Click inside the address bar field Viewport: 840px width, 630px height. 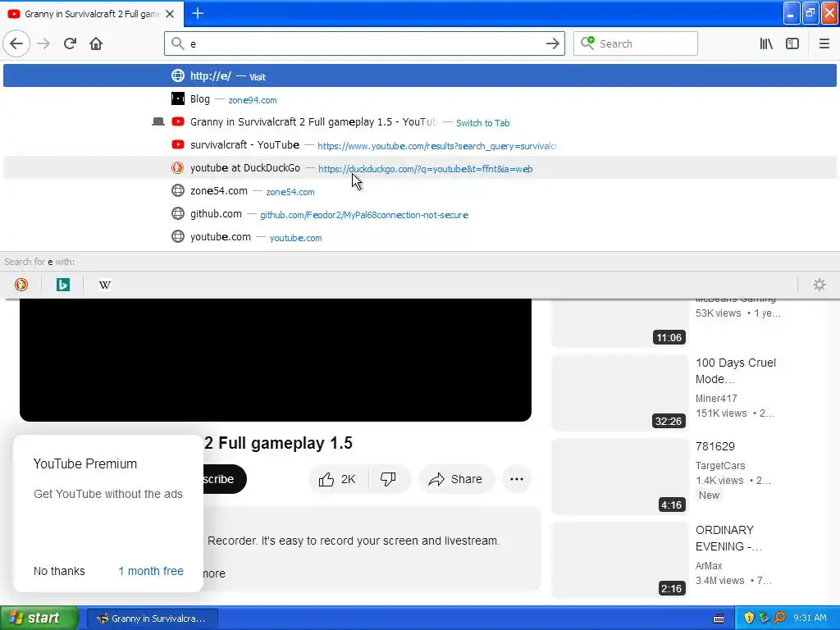364,43
